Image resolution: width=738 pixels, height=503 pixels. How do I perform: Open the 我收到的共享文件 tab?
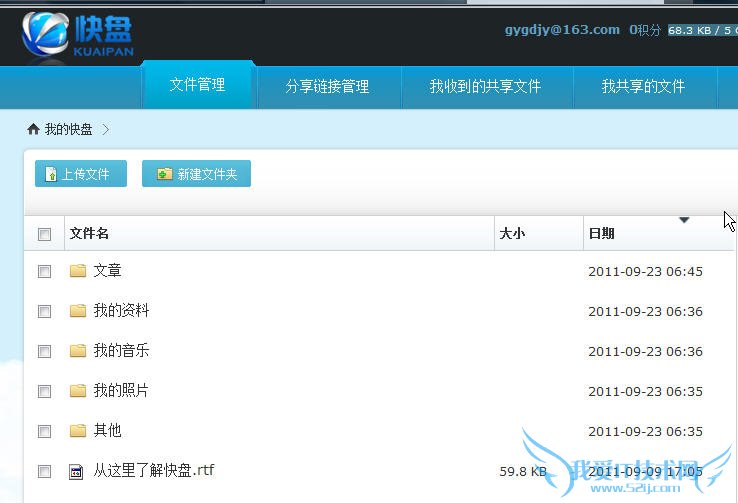[x=485, y=87]
